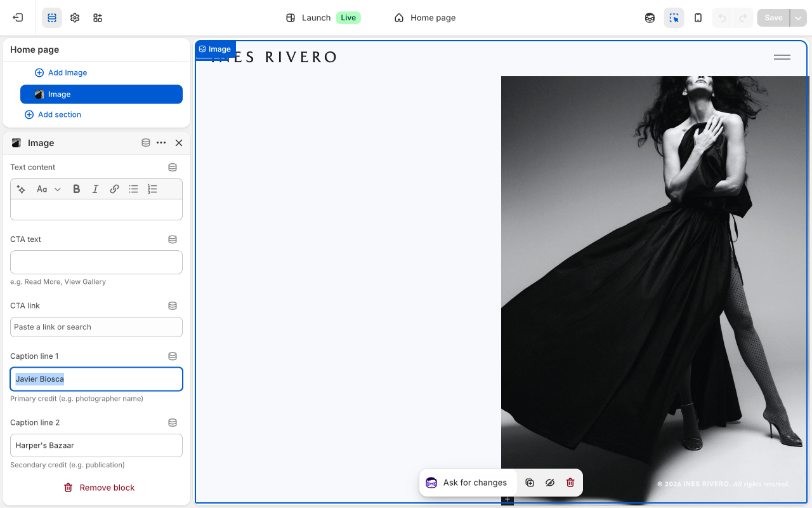Select the element selection tool icon
This screenshot has height=508, width=812.
coord(674,18)
